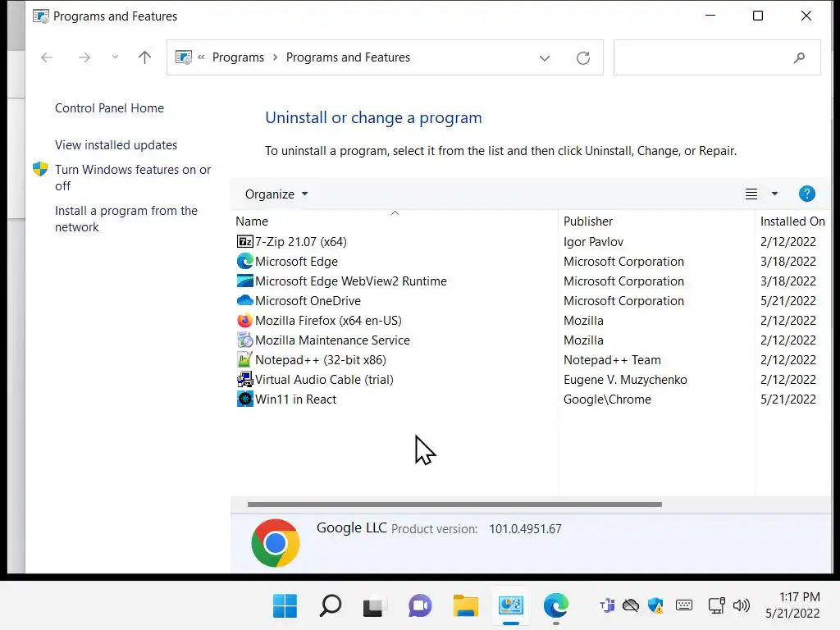Click the change view list icon

click(751, 194)
